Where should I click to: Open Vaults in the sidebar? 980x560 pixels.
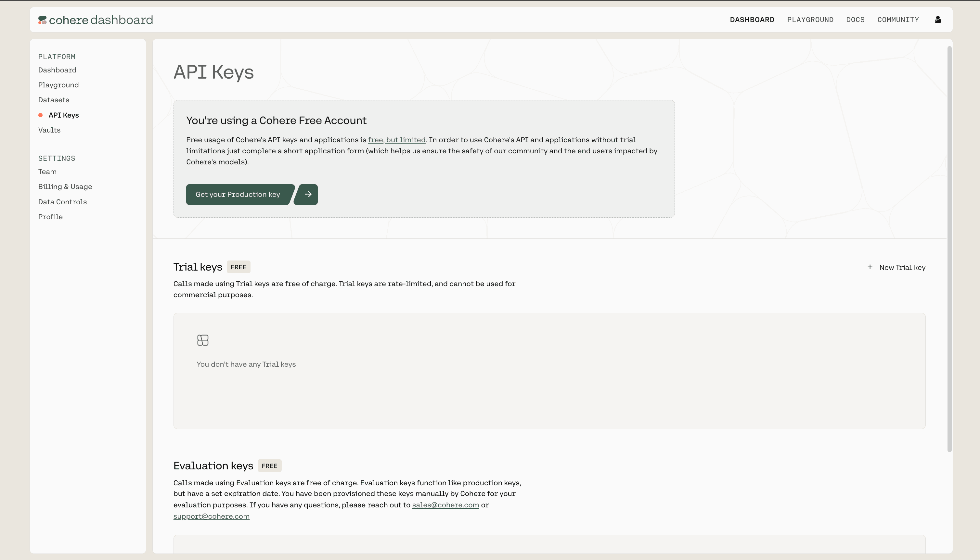pyautogui.click(x=49, y=130)
